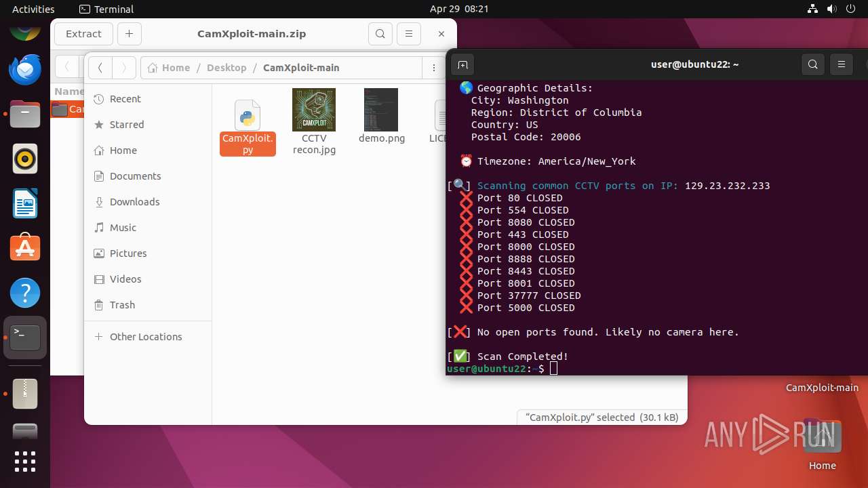The width and height of the screenshot is (868, 488).
Task: Open the Activities overview
Action: [33, 9]
